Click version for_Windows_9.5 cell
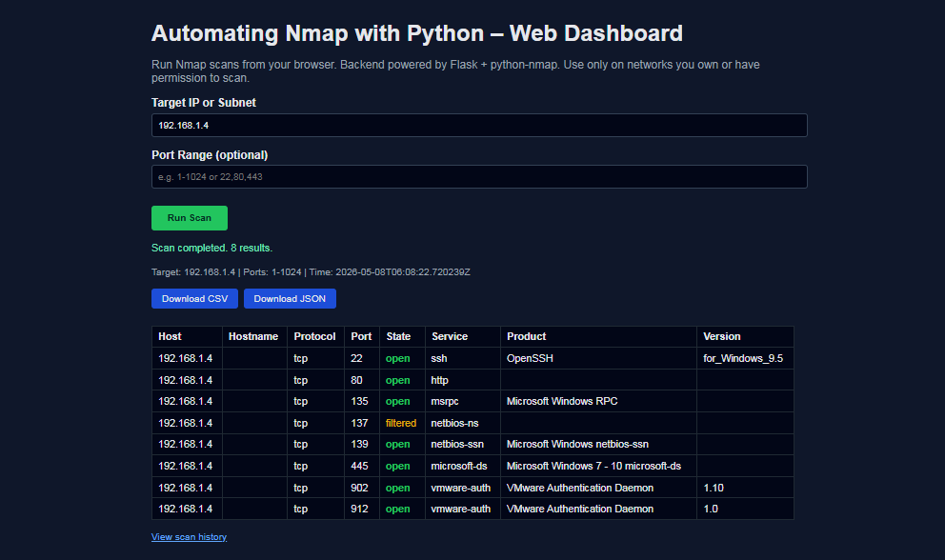 tap(745, 358)
